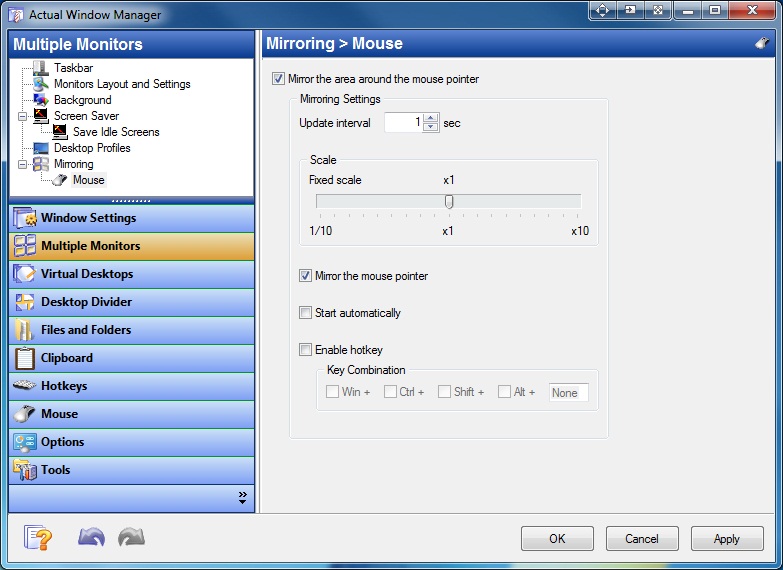Click the Mouse tree node icon
This screenshot has width=783, height=570.
pos(60,180)
